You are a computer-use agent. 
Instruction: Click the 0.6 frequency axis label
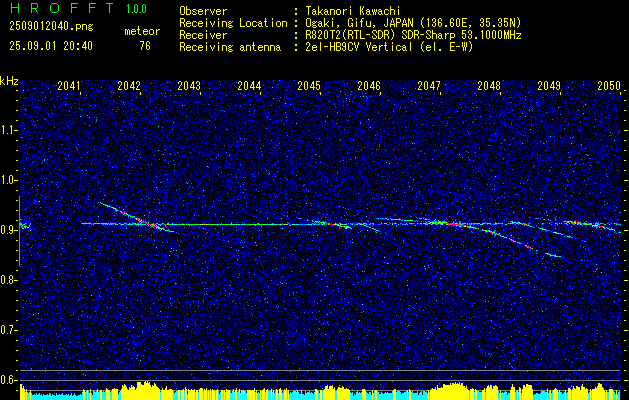(9, 380)
